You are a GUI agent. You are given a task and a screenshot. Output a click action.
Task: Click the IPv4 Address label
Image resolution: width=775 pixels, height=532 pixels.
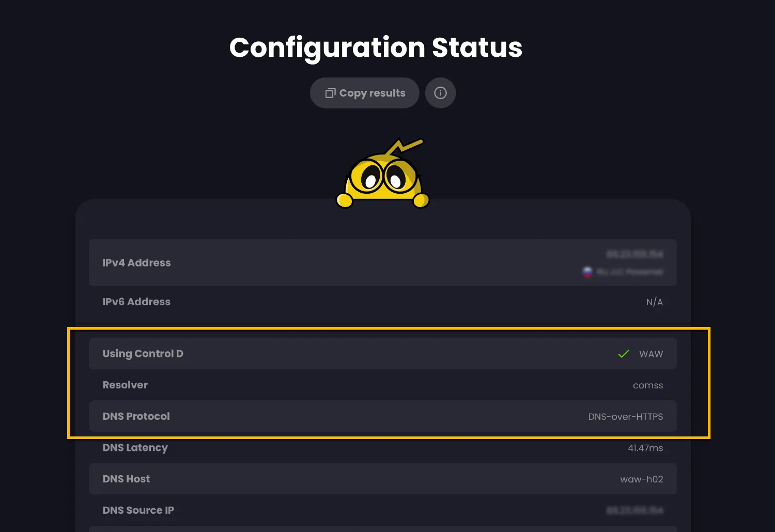click(x=136, y=263)
